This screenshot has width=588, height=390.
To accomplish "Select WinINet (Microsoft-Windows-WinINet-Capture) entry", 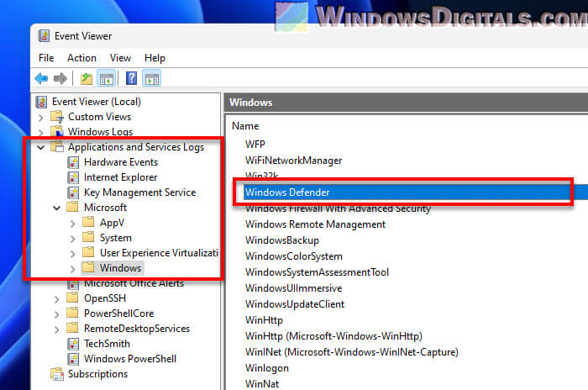I will (x=352, y=352).
